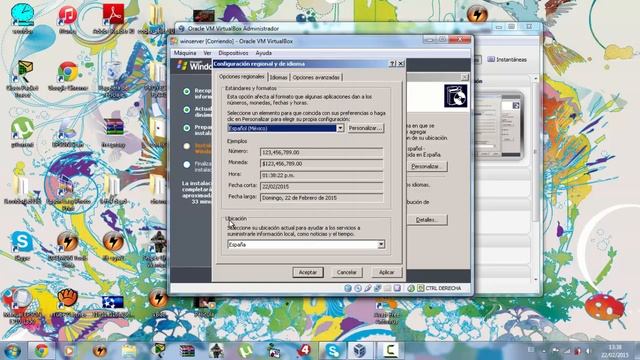Open Chrome from the taskbar
Screen dimensions: 640x360
[x=41, y=351]
